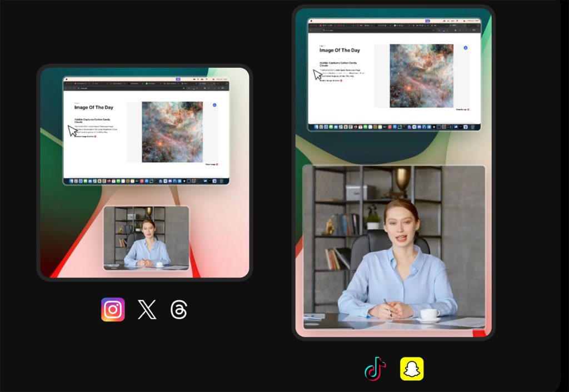The image size is (569, 392).
Task: Click "Image Of The Day" heading in square preview
Action: coord(93,107)
